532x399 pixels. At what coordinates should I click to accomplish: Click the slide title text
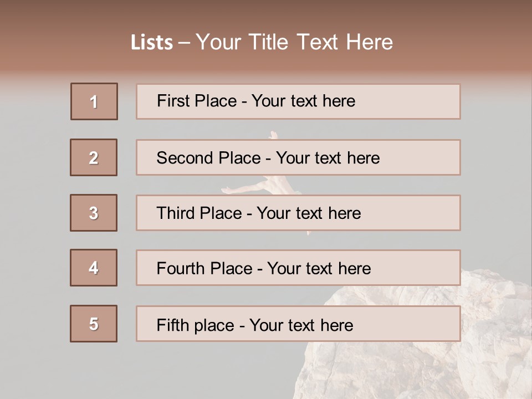pos(262,42)
